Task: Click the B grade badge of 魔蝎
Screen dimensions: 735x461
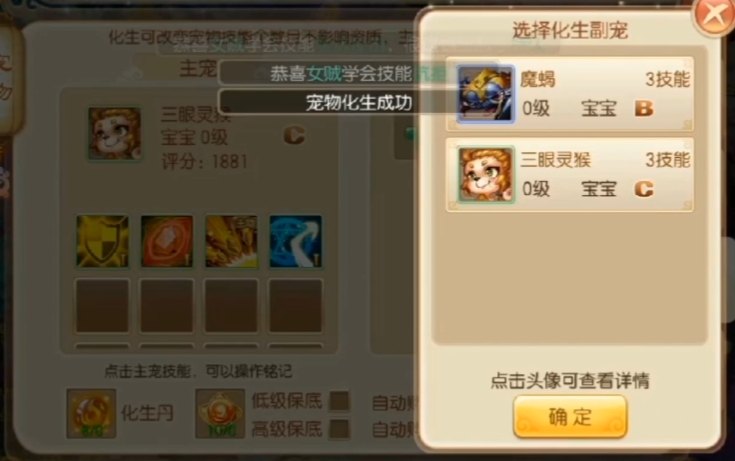Action: (644, 108)
